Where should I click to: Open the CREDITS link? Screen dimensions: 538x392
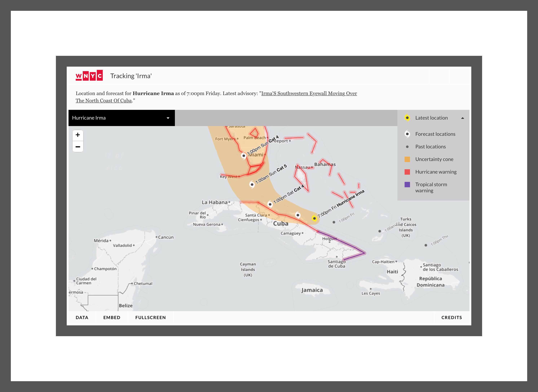[x=451, y=317]
